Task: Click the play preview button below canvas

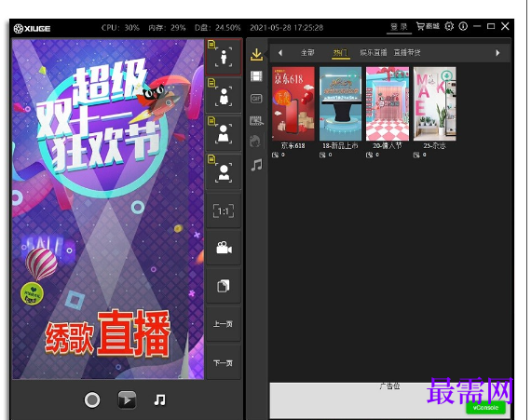Action: click(x=127, y=400)
